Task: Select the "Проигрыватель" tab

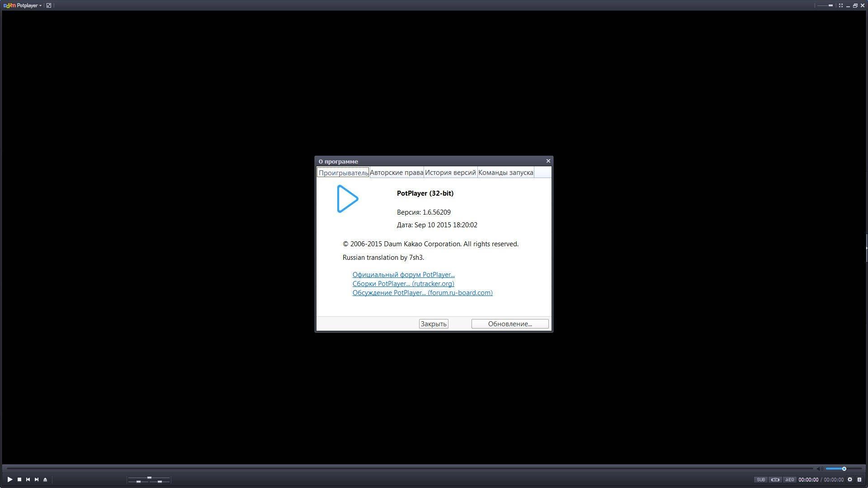Action: (343, 173)
